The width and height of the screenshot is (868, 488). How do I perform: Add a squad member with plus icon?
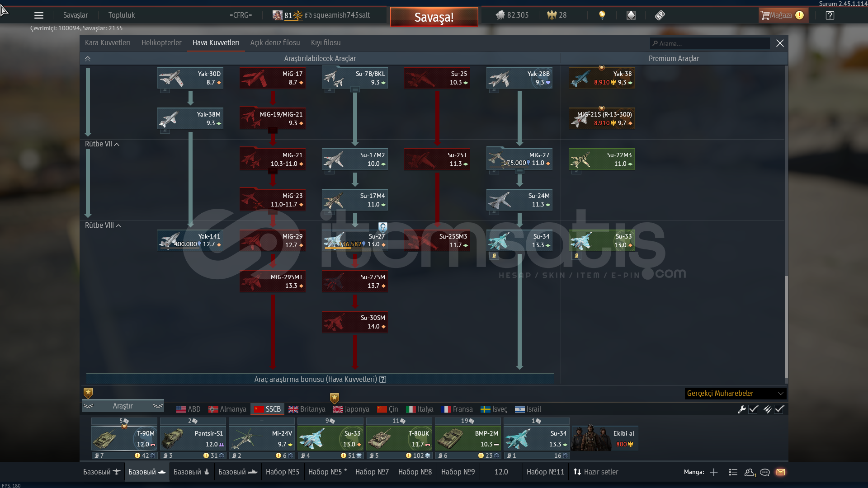click(714, 472)
